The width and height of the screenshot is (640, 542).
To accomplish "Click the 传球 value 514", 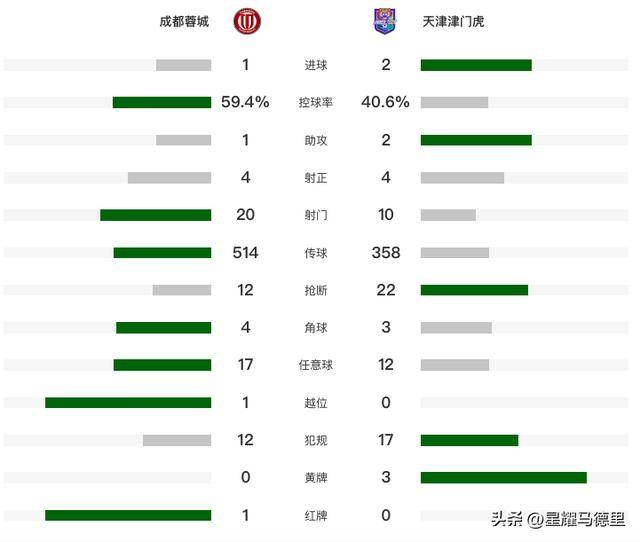I will pyautogui.click(x=245, y=253).
